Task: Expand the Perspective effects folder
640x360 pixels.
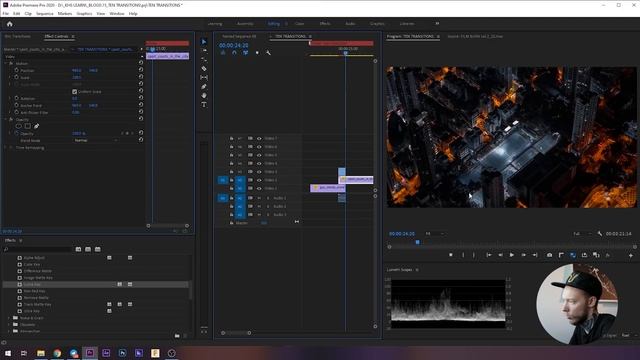Action: [9, 331]
